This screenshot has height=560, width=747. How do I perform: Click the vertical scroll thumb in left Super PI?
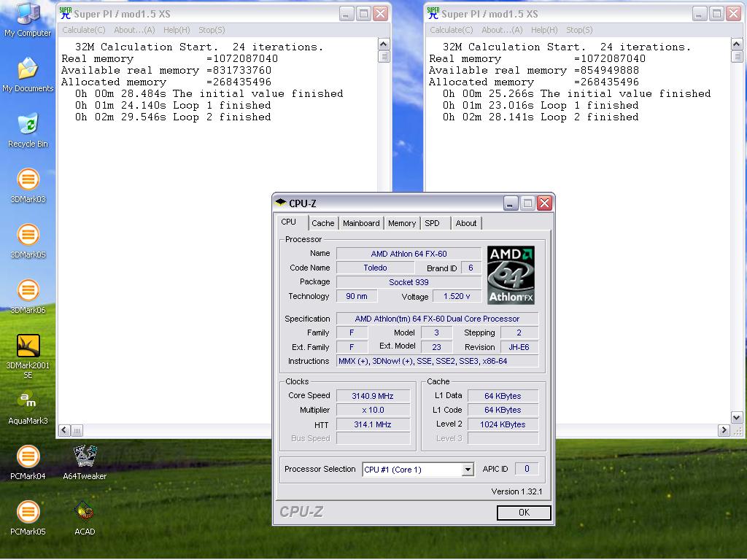pos(384,56)
